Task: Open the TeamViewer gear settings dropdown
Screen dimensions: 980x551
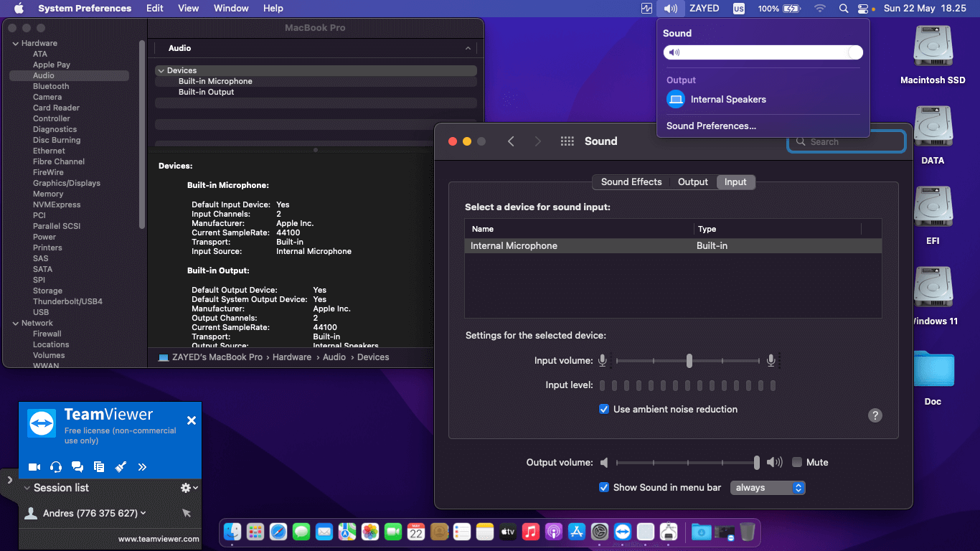Action: coord(189,488)
